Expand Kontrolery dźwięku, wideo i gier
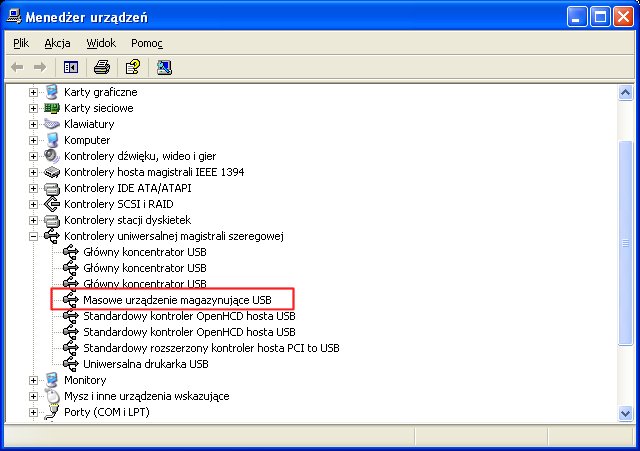 click(33, 156)
